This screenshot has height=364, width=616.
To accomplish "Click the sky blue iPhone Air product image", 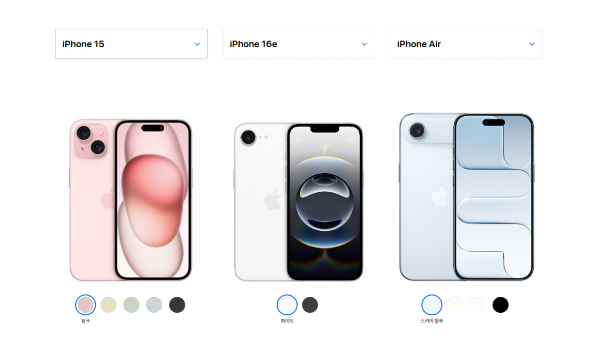I will tap(467, 197).
